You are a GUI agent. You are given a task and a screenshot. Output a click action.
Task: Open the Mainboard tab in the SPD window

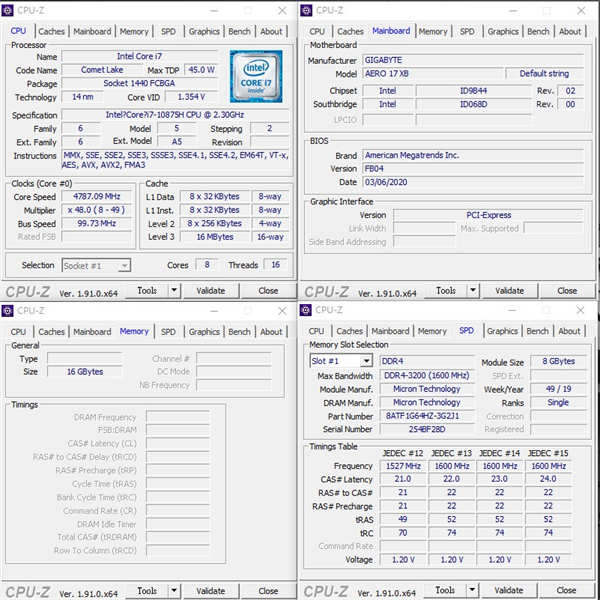390,331
